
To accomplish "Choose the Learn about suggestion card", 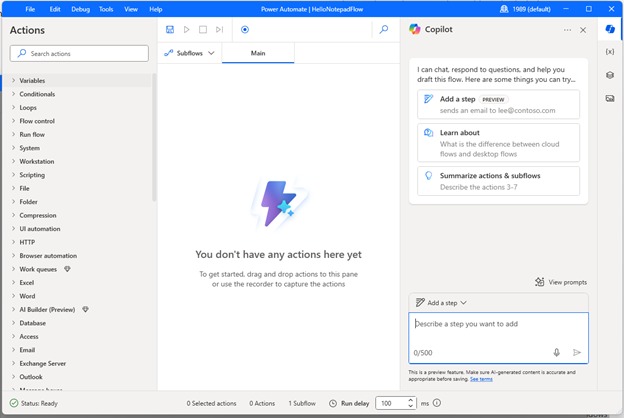I will [498, 143].
